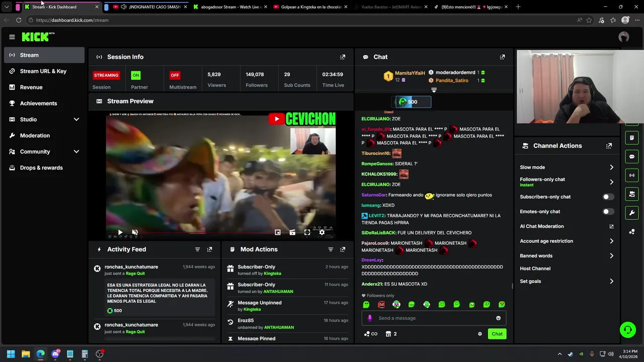Expand Banned words settings

(x=611, y=256)
